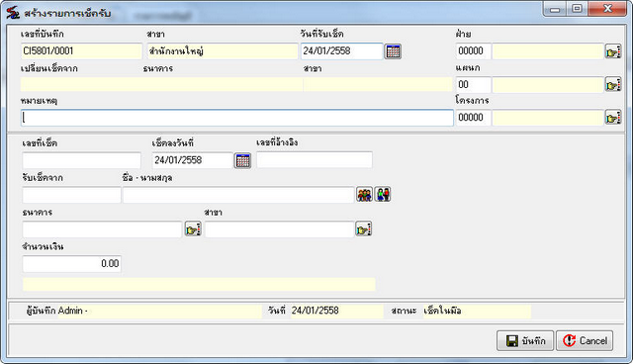Click the cheque date field 24/01/2558
The image size is (633, 364).
(193, 160)
